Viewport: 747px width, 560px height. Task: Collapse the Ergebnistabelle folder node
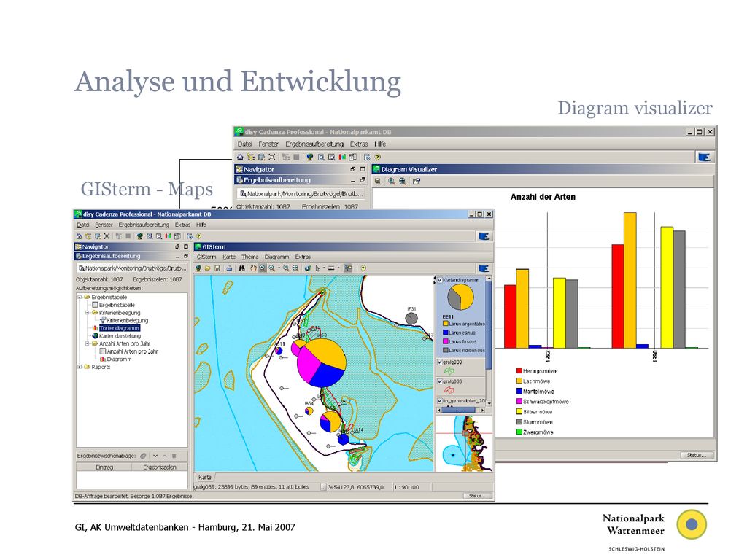(80, 297)
